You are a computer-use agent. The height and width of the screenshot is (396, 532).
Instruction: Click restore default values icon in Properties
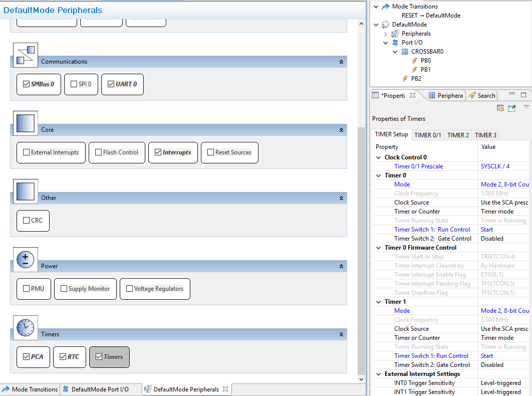tap(500, 108)
